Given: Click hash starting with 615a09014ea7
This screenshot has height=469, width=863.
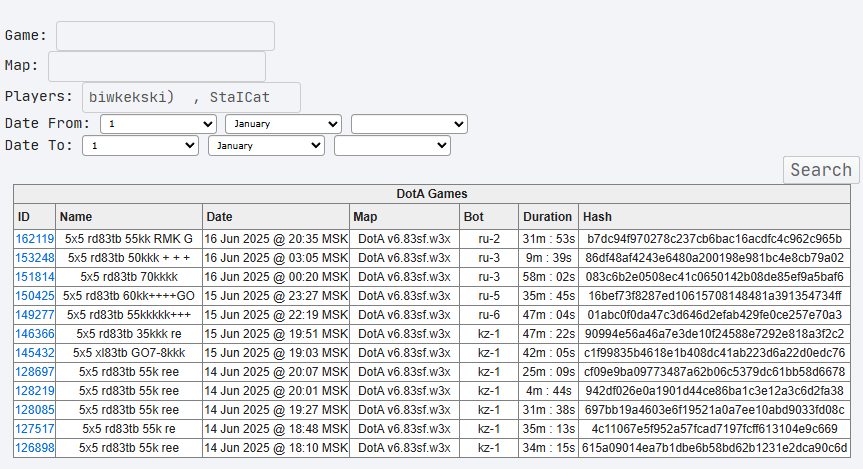Looking at the screenshot, I should click(x=714, y=448).
